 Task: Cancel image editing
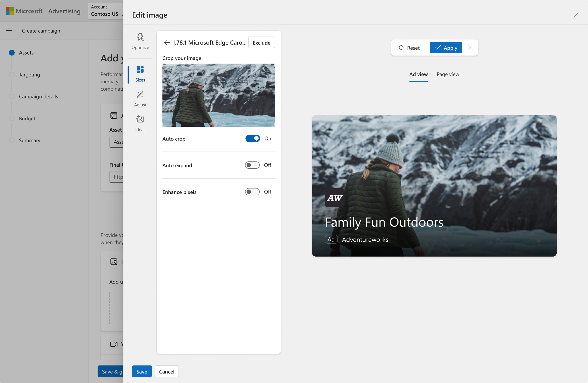click(167, 371)
